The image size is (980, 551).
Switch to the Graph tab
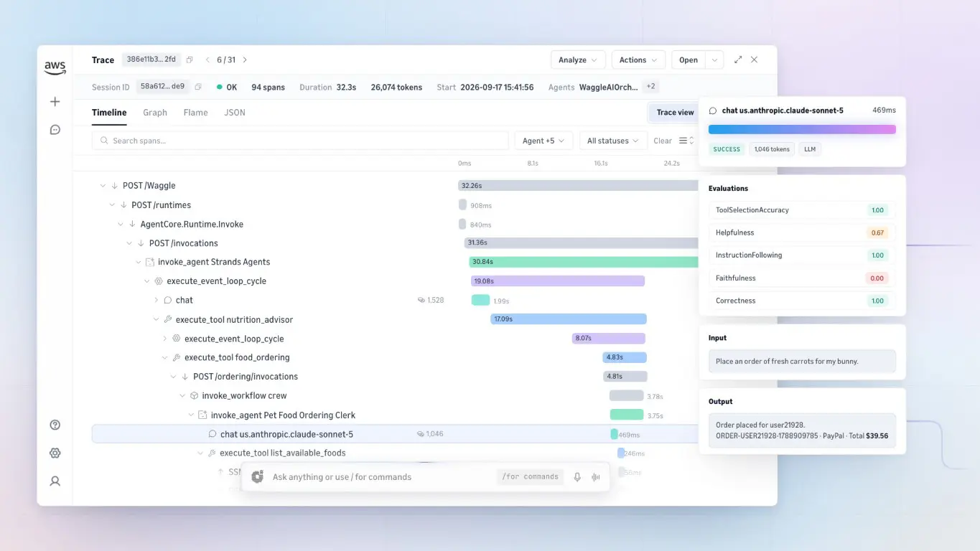(x=155, y=113)
